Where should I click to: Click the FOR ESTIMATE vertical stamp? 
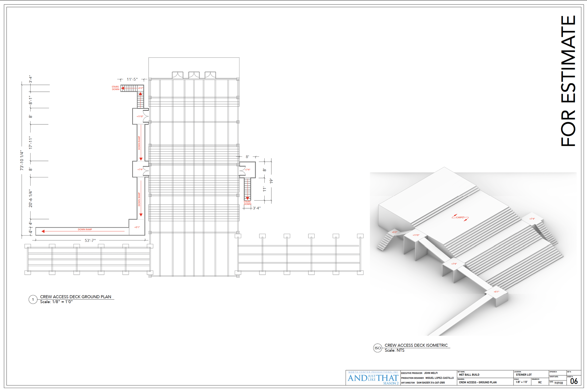[568, 81]
